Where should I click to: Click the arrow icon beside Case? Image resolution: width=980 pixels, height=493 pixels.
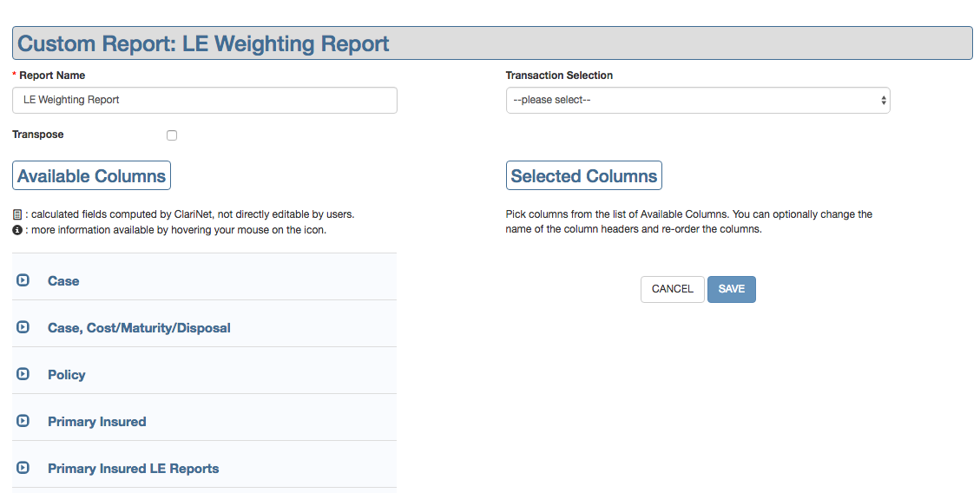pos(23,280)
